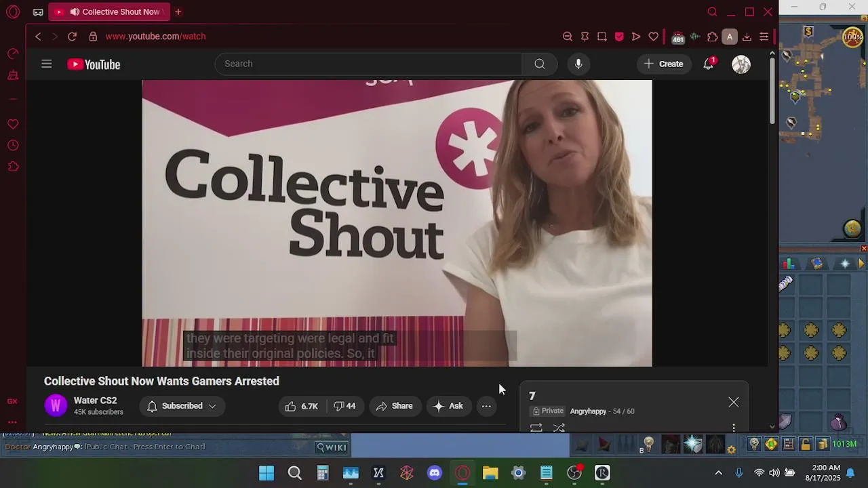Viewport: 868px width, 488px height.
Task: Open more actions ellipsis under video
Action: [x=486, y=406]
